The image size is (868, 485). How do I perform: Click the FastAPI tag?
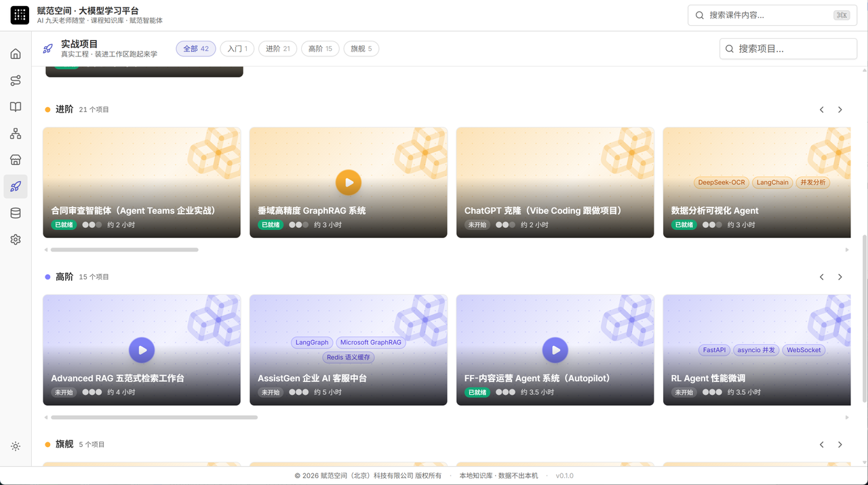tap(714, 350)
